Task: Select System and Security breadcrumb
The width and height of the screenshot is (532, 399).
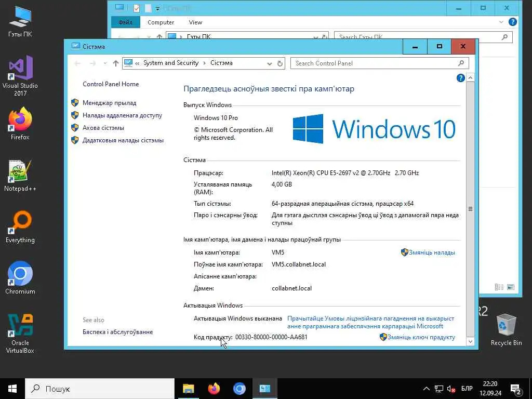Action: click(x=170, y=63)
